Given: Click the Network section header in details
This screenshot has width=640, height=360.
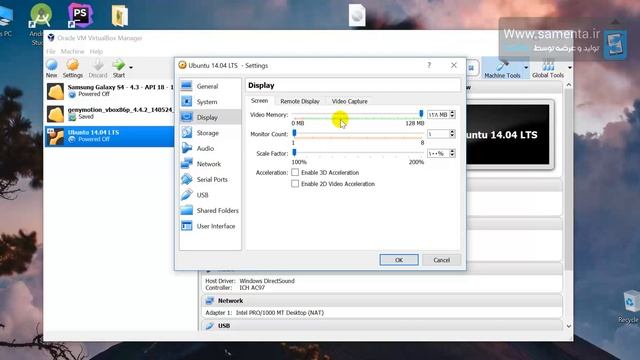Looking at the screenshot, I should 382,301.
